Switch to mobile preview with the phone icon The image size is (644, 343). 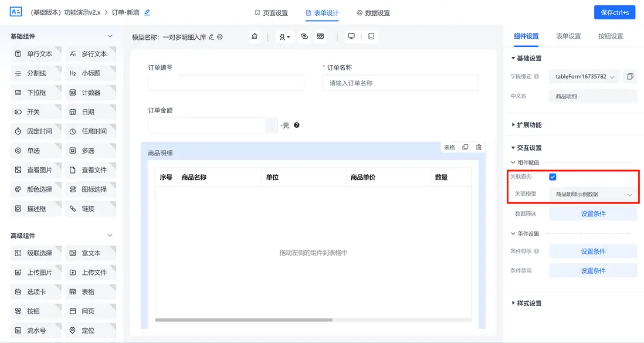click(371, 36)
